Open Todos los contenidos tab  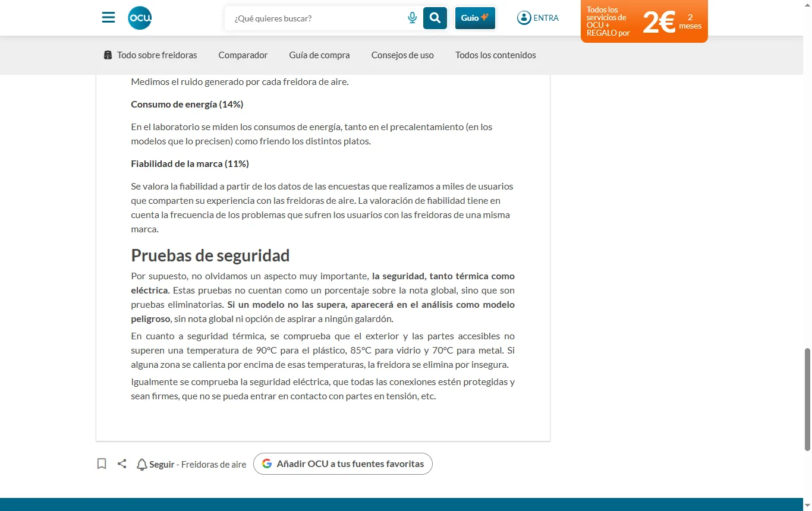(x=496, y=55)
